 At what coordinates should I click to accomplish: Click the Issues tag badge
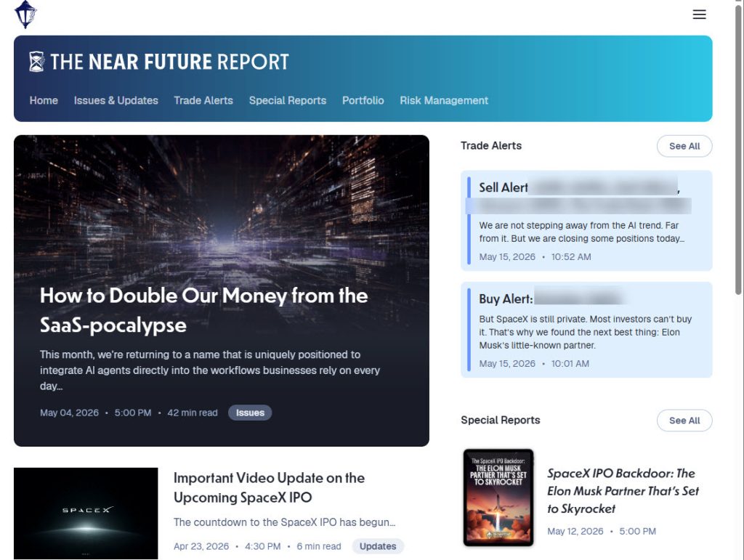pos(250,413)
